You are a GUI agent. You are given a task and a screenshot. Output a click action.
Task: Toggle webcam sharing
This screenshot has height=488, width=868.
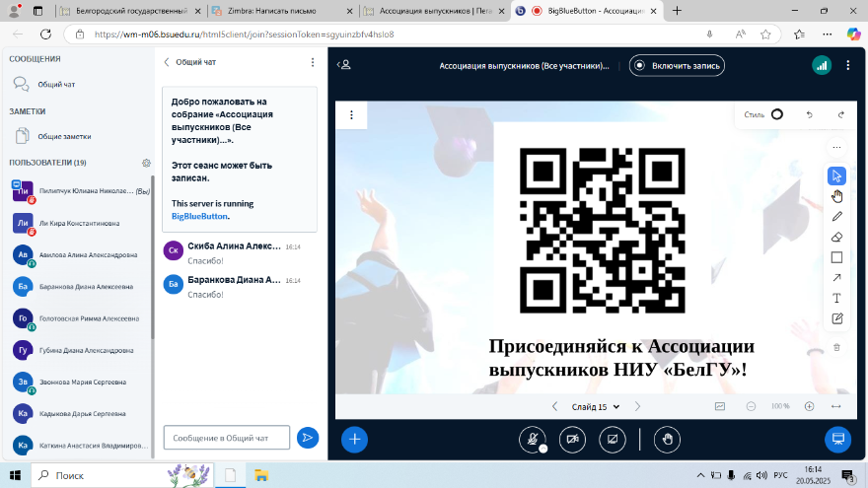(572, 439)
